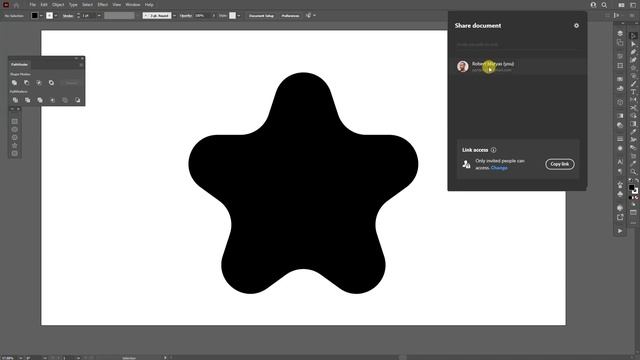Open the Edit menu
The height and width of the screenshot is (360, 640).
[44, 5]
